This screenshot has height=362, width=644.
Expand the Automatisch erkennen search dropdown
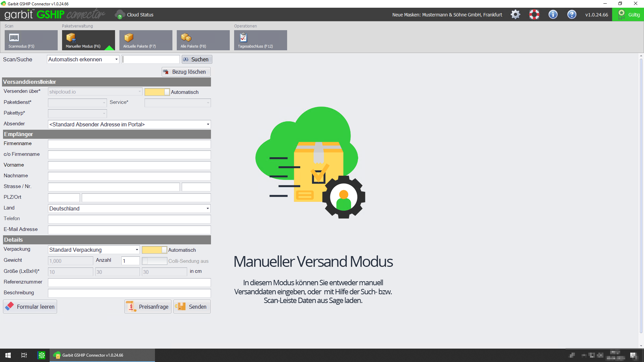click(x=116, y=59)
